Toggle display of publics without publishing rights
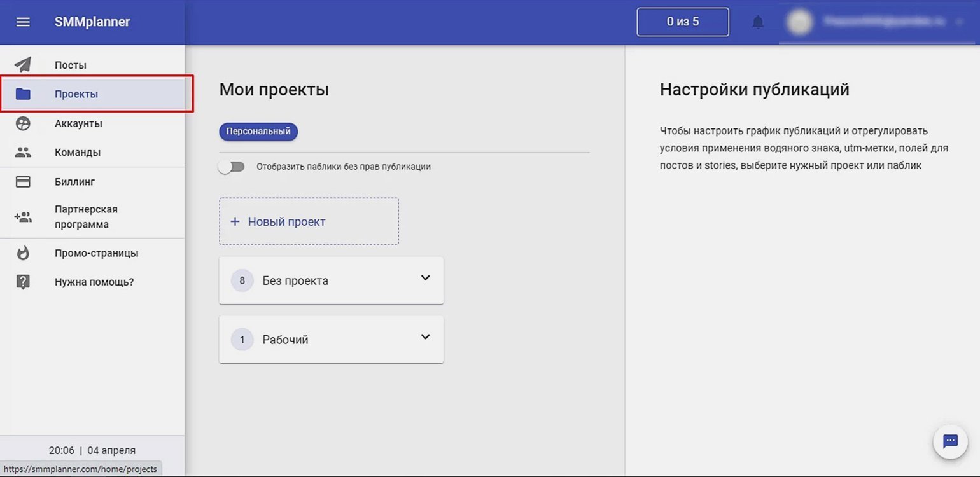The height and width of the screenshot is (477, 980). click(x=232, y=167)
